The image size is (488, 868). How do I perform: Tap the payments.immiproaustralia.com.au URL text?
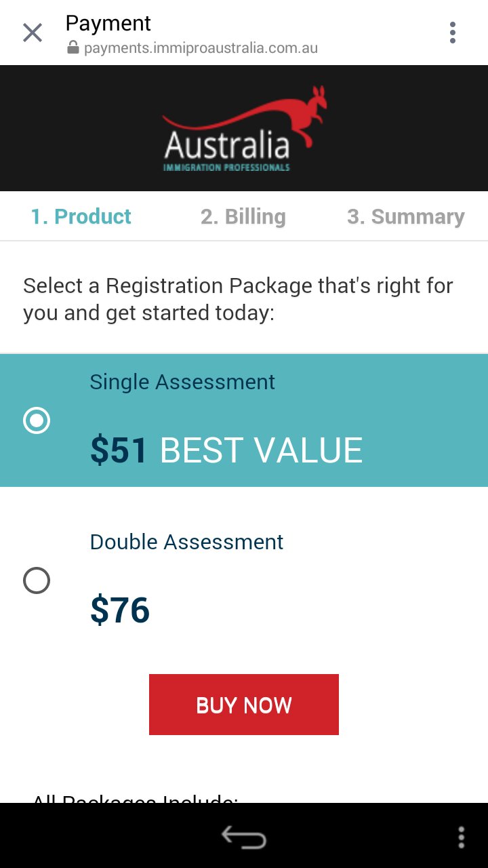point(201,48)
